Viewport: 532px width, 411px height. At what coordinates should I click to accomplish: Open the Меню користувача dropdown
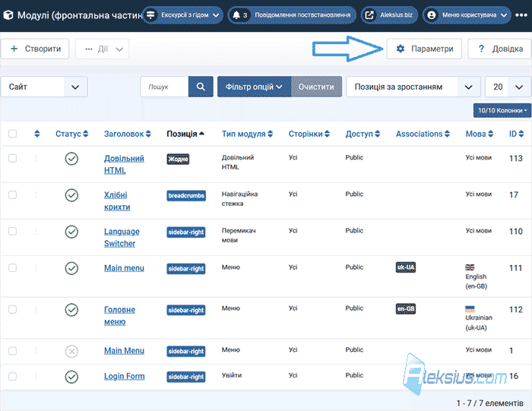click(x=467, y=15)
